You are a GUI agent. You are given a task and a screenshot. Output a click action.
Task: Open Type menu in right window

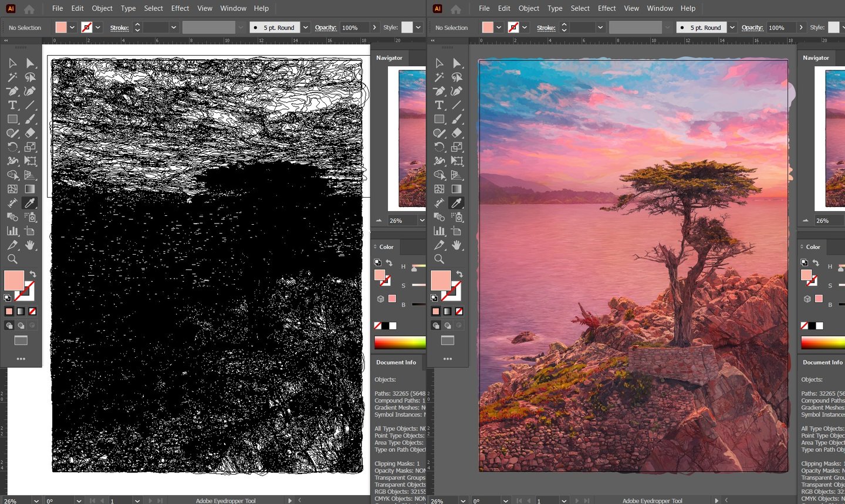555,8
